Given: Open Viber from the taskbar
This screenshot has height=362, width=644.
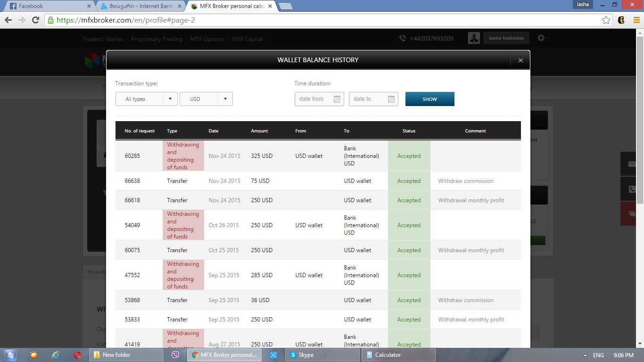Looking at the screenshot, I should [175, 355].
